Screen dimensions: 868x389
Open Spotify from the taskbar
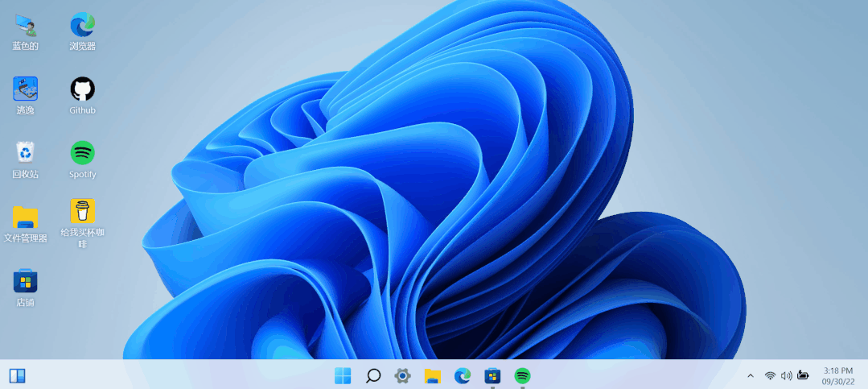pos(522,375)
